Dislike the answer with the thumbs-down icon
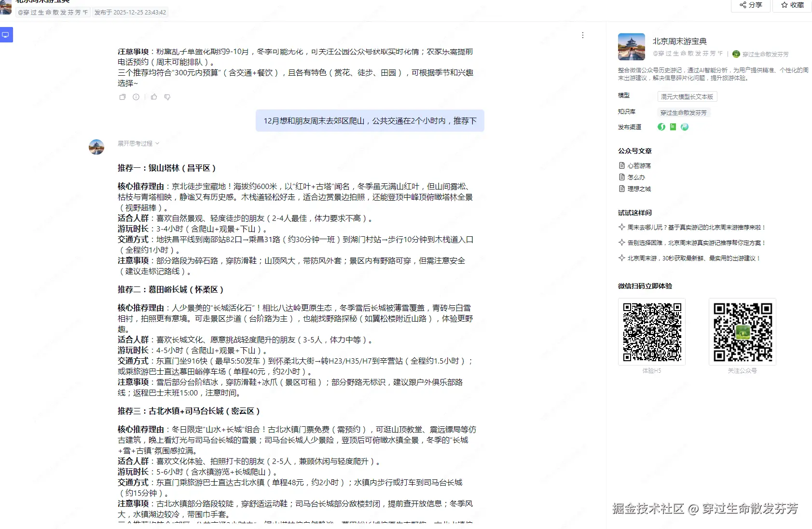The image size is (812, 529). click(167, 97)
